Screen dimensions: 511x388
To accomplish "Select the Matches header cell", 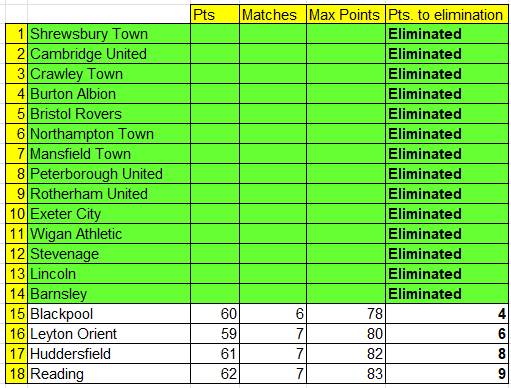I will 273,14.
